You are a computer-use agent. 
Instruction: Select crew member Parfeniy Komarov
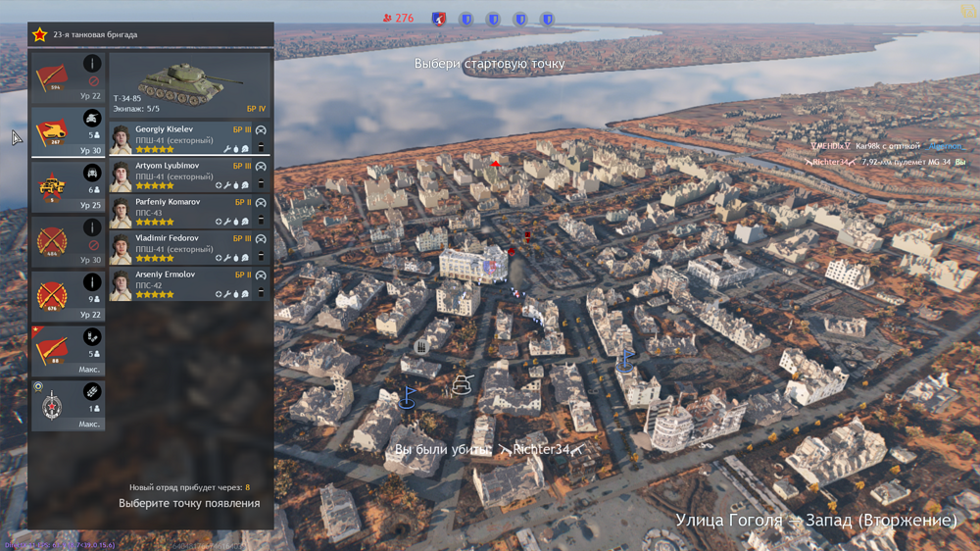(x=189, y=212)
